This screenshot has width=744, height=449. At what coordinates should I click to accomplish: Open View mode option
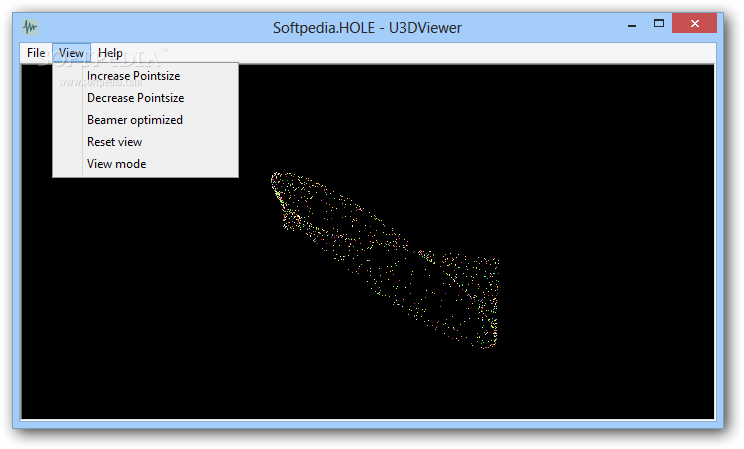[x=145, y=164]
